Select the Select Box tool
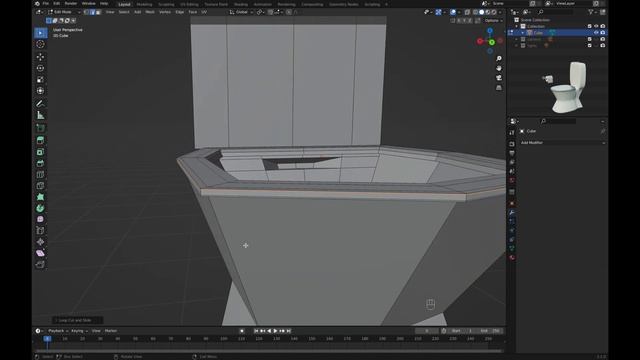The height and width of the screenshot is (360, 640). tap(40, 33)
